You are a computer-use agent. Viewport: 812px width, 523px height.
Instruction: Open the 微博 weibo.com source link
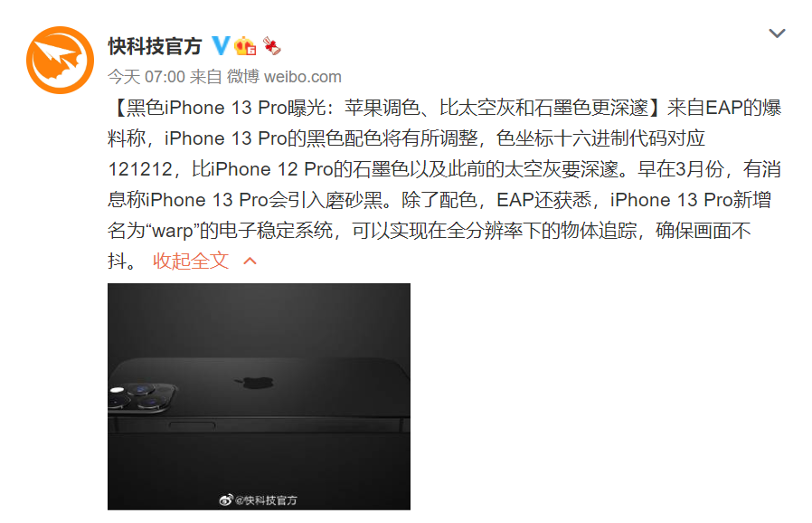284,77
